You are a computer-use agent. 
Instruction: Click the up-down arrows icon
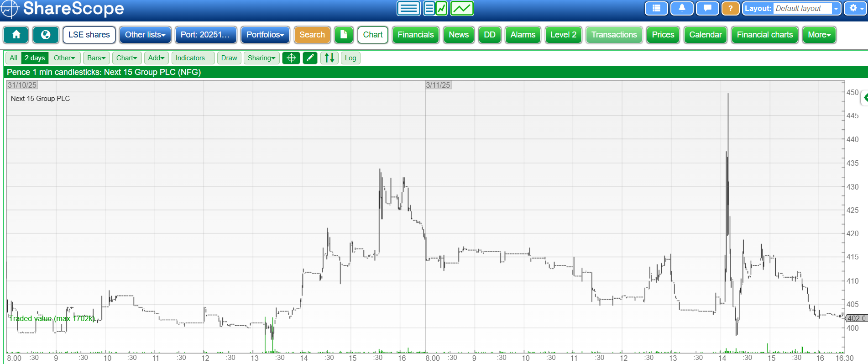(329, 58)
